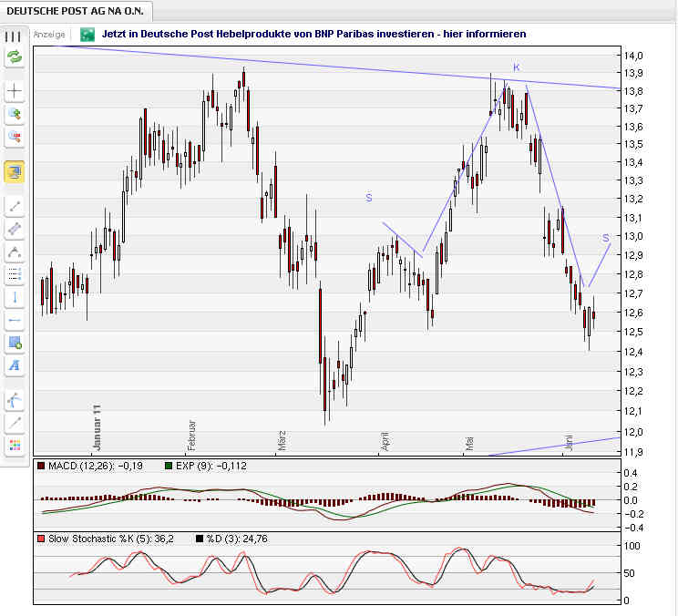This screenshot has width=678, height=616.
Task: Select the parallel channel line tool
Action: click(x=14, y=229)
